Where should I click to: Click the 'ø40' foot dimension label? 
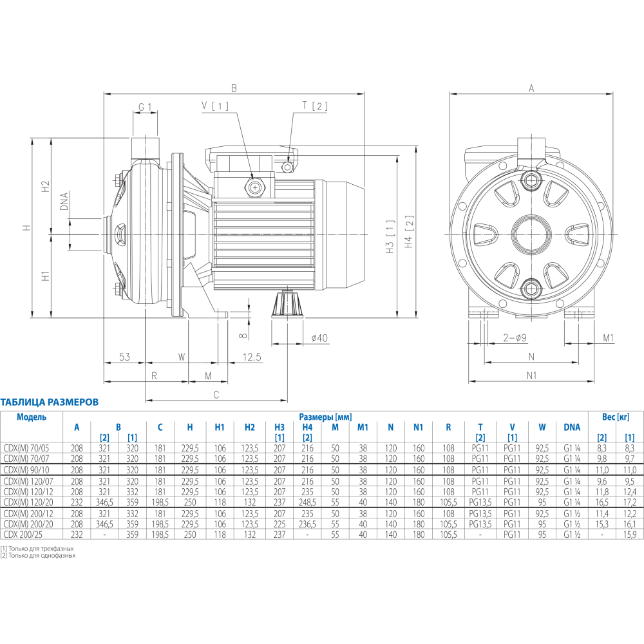pyautogui.click(x=319, y=337)
